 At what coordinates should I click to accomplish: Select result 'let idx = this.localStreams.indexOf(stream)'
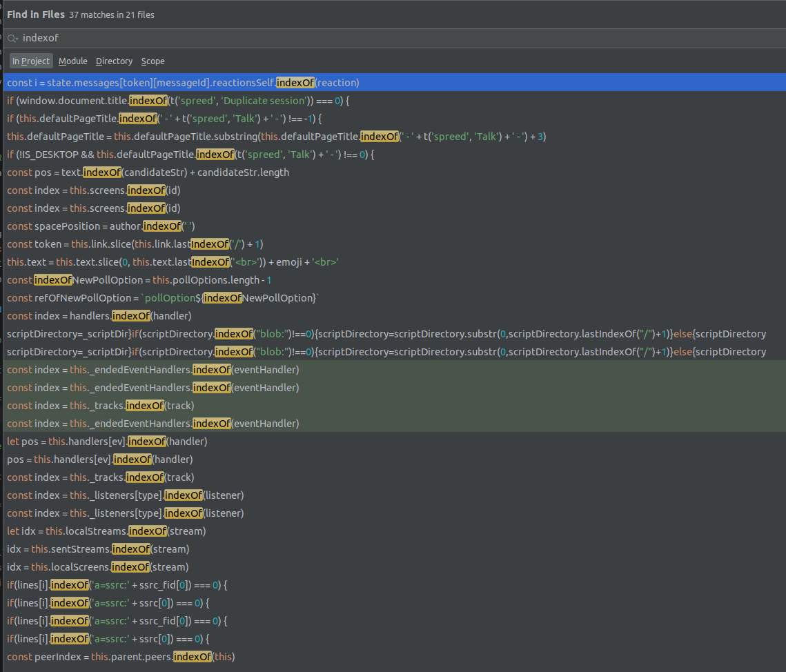click(395, 531)
